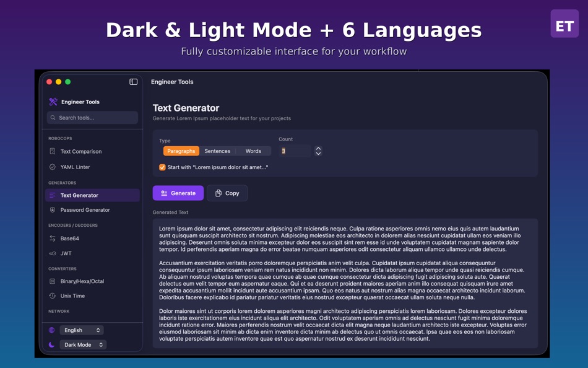Click the YAML Linter check-seal icon
588x368 pixels.
[53, 167]
